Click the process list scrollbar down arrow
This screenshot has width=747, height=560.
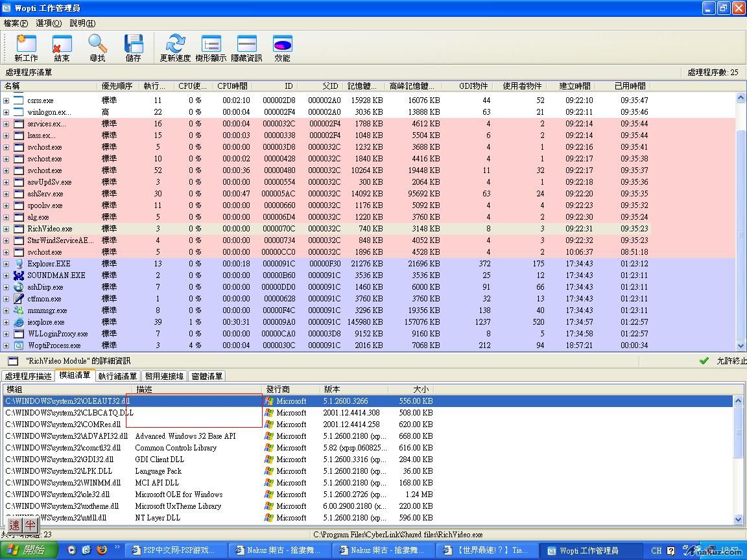click(x=741, y=345)
